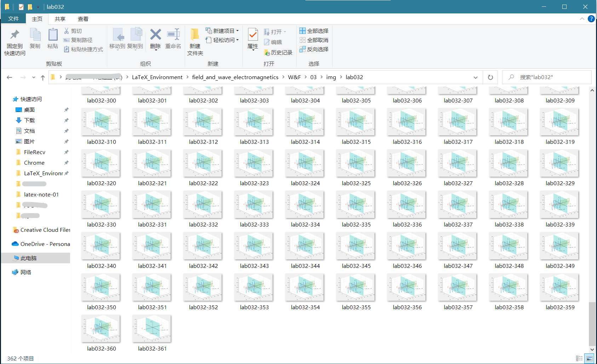Click the Properties (属性) checkmark icon
Image resolution: width=597 pixels, height=364 pixels.
tap(253, 35)
